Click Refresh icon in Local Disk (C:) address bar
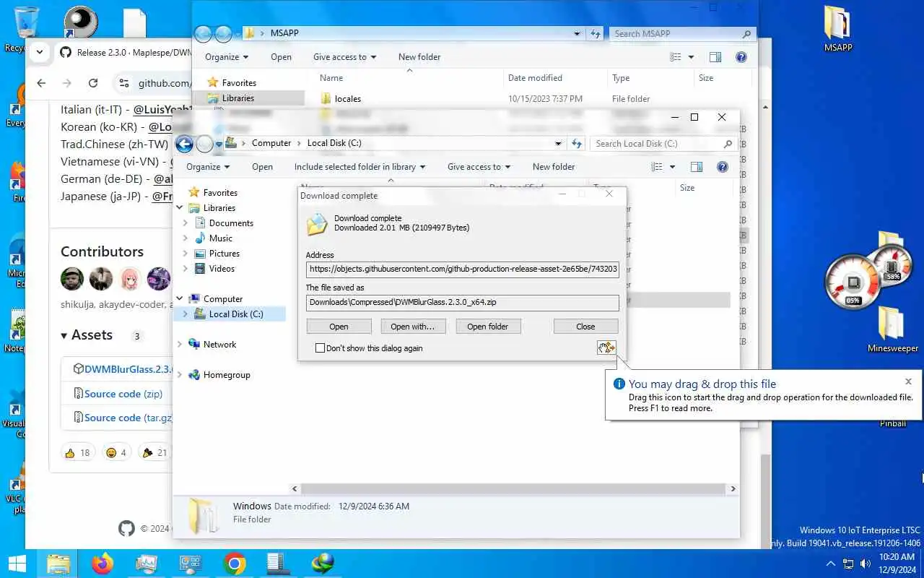Viewport: 924px width, 578px height. 576,143
